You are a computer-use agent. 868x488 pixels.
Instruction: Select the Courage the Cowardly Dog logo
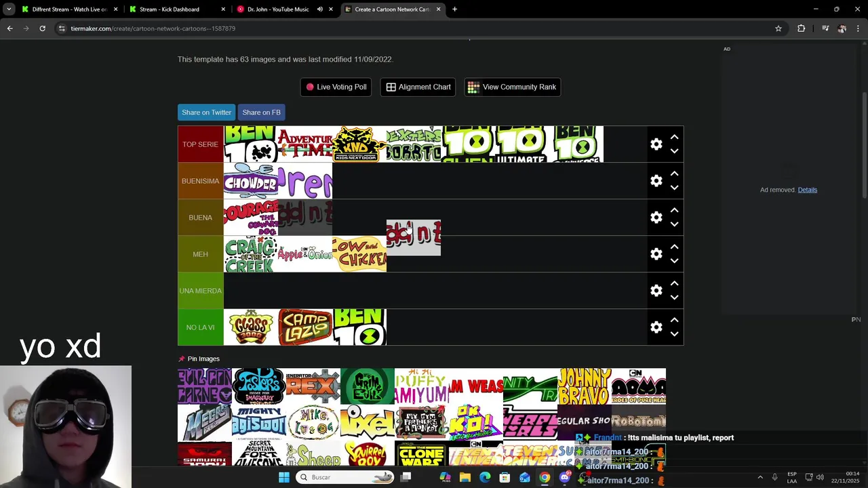[x=251, y=218]
